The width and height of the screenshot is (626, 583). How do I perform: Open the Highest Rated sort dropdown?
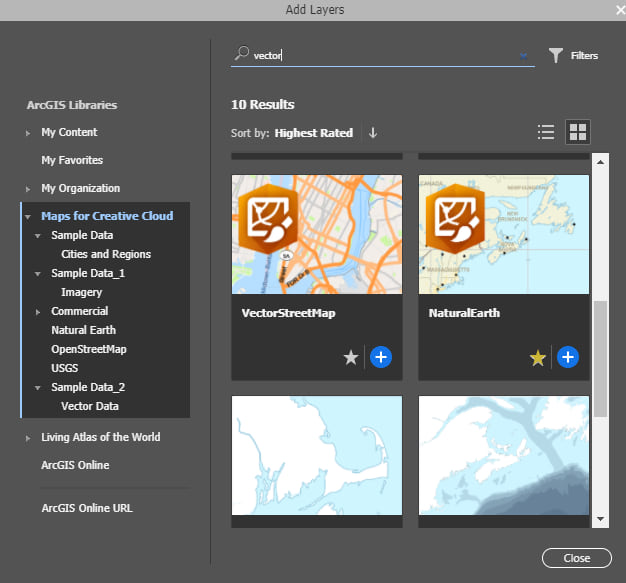tap(313, 133)
